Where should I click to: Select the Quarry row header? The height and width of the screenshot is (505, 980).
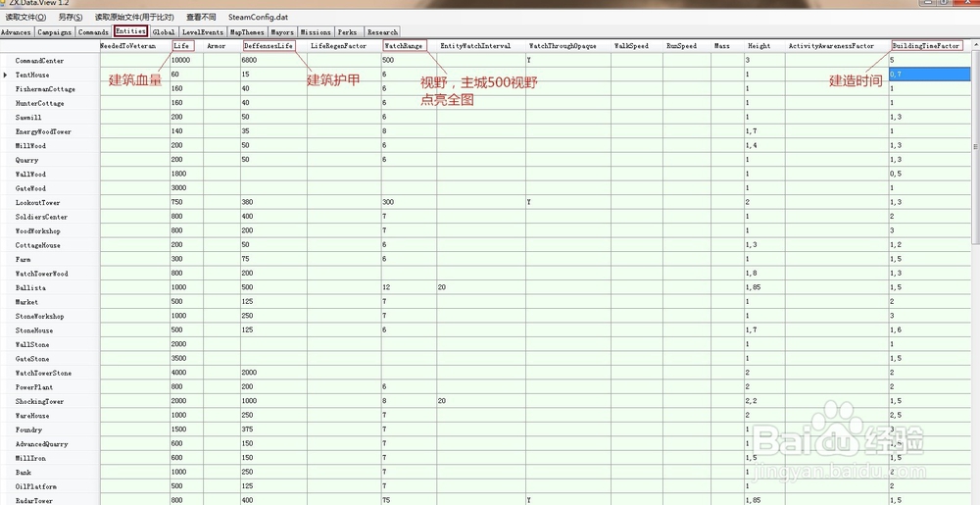pos(50,160)
